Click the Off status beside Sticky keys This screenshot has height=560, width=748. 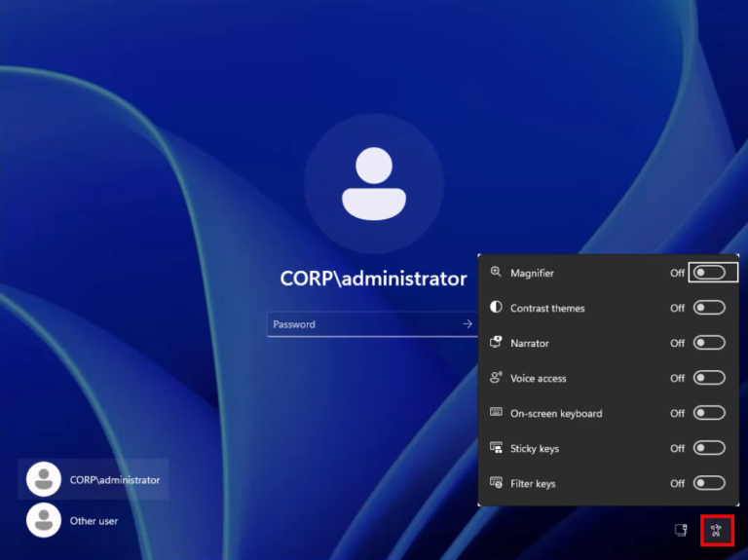(677, 448)
